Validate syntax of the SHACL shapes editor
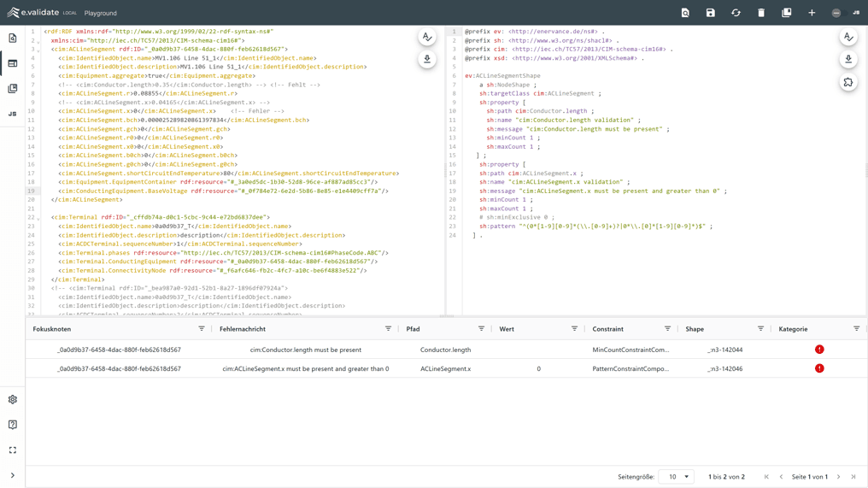The image size is (868, 488). [848, 37]
